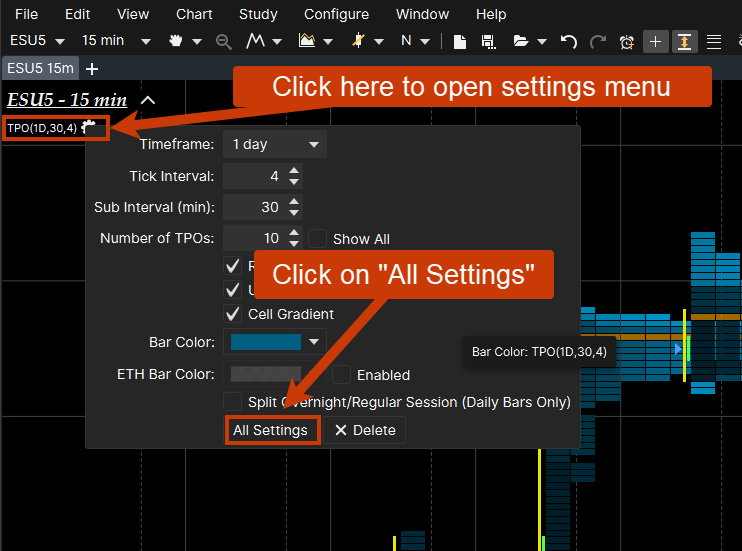Click the TPO study gear icon

click(90, 127)
